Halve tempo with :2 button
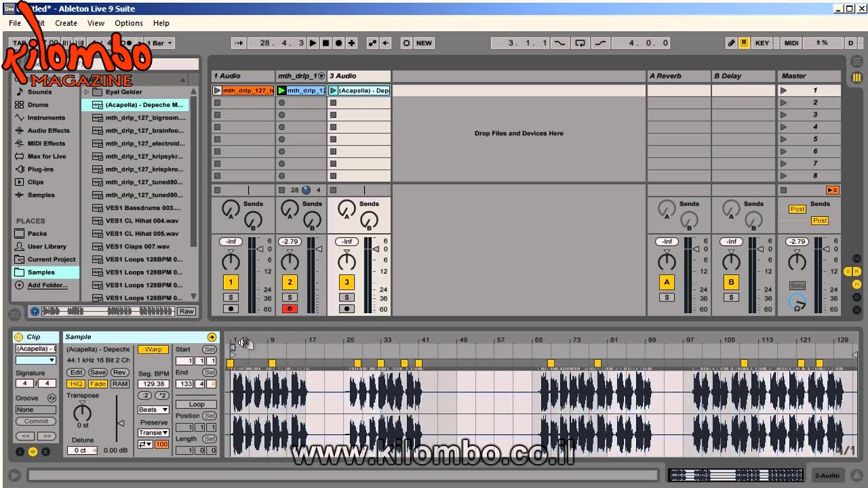The image size is (868, 488). click(x=144, y=396)
